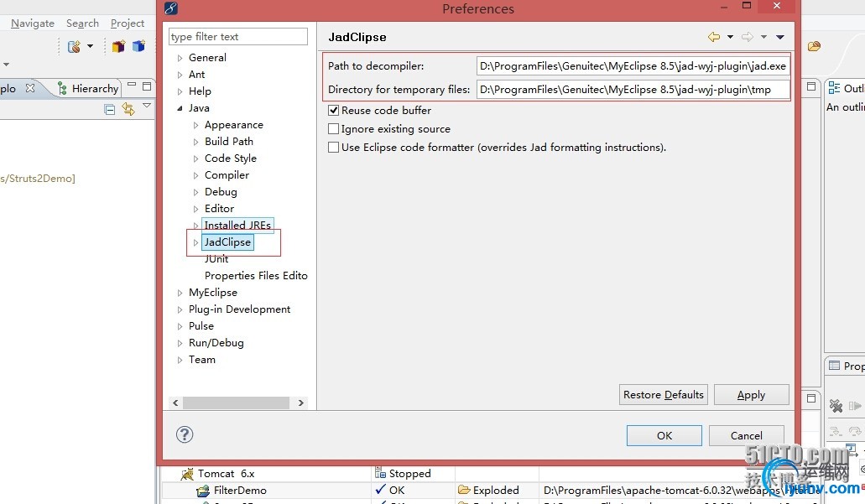Click the Tomcat 6.x server icon

point(188,474)
